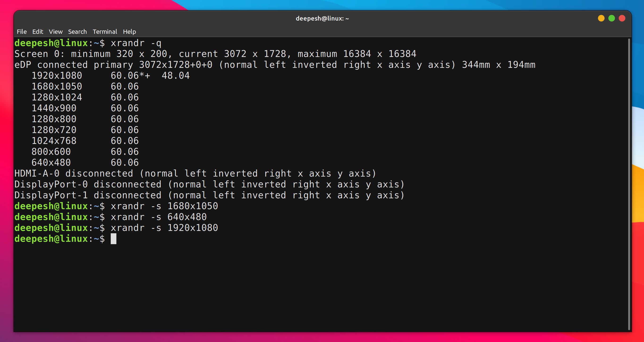
Task: Open the Terminal menu
Action: point(105,32)
